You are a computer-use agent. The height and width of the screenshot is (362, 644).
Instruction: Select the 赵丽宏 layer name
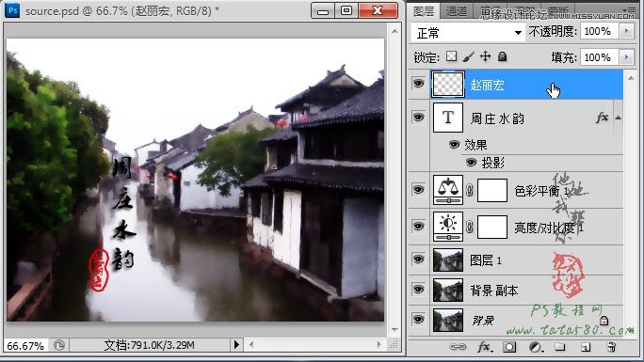tap(487, 85)
